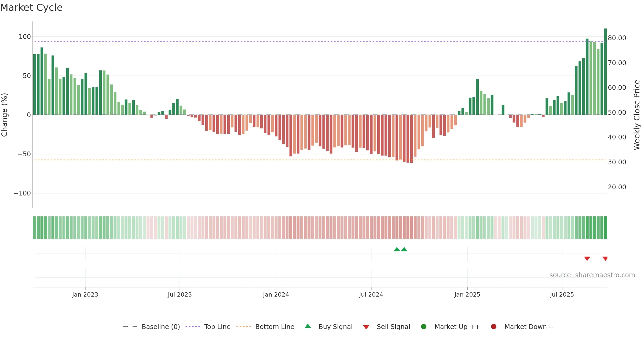Click the Jan 2024 axis label

pyautogui.click(x=276, y=294)
